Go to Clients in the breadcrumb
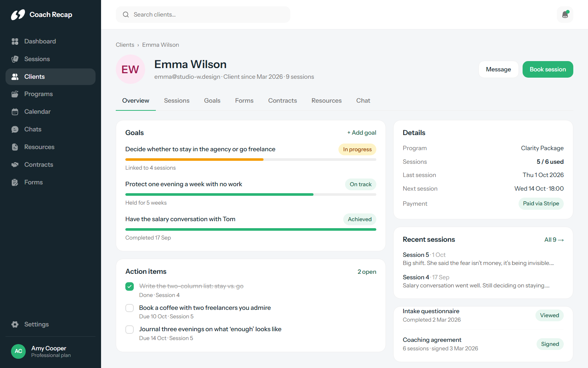Screen dimensions: 588x368 click(x=125, y=45)
